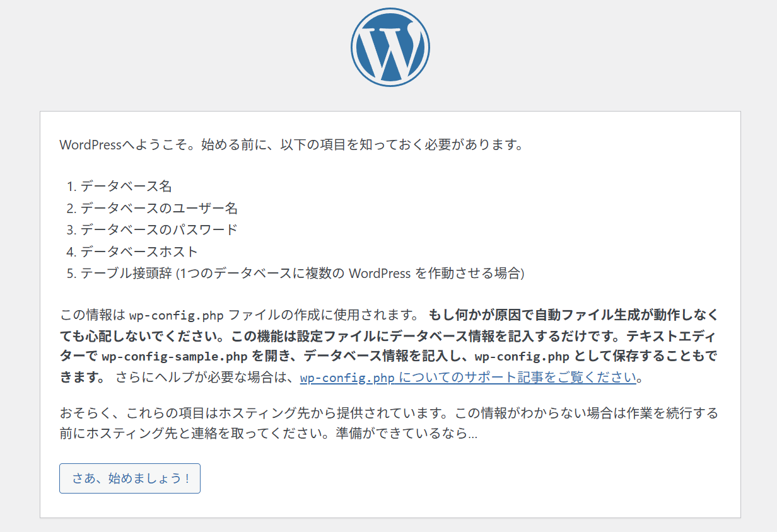
Task: Click the WordPress logo
Action: point(390,47)
